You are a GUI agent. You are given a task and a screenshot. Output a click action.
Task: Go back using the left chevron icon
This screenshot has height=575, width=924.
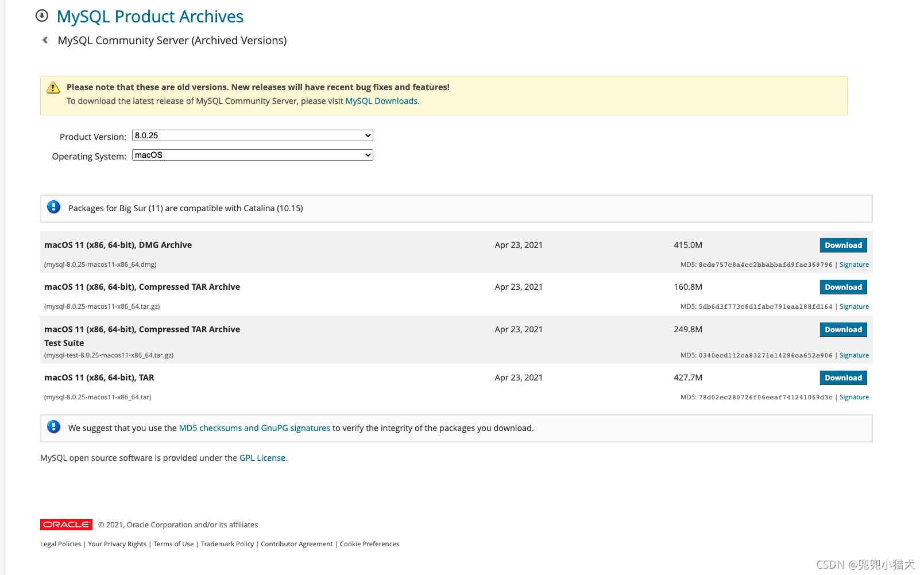45,40
